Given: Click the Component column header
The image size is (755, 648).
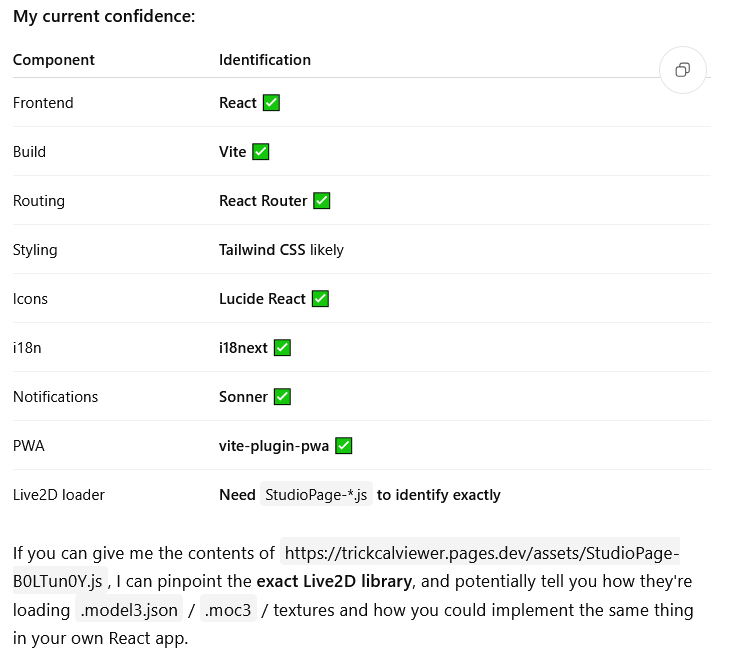Looking at the screenshot, I should pyautogui.click(x=53, y=60).
